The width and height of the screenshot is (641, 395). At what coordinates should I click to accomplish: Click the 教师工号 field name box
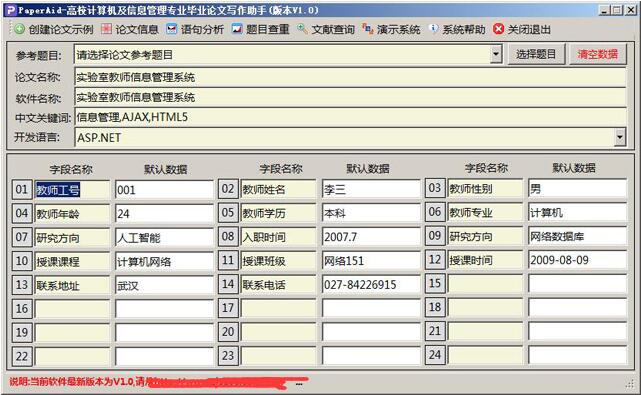[x=72, y=190]
